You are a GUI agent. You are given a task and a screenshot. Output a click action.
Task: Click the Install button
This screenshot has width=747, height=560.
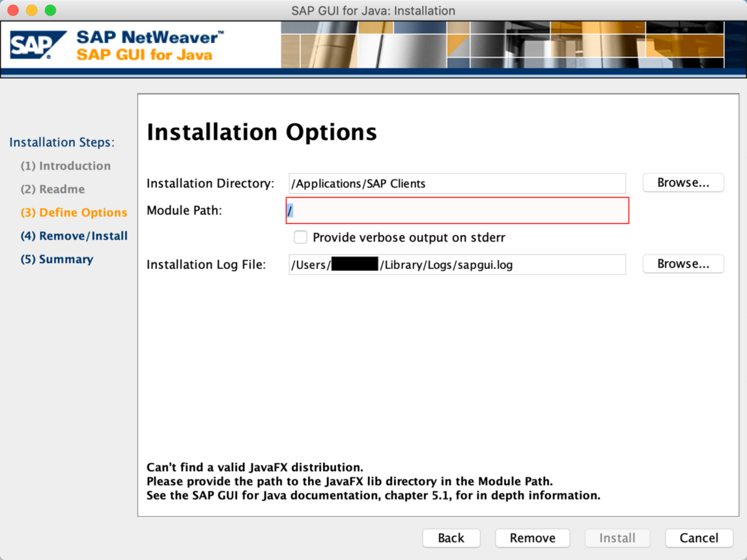(617, 538)
